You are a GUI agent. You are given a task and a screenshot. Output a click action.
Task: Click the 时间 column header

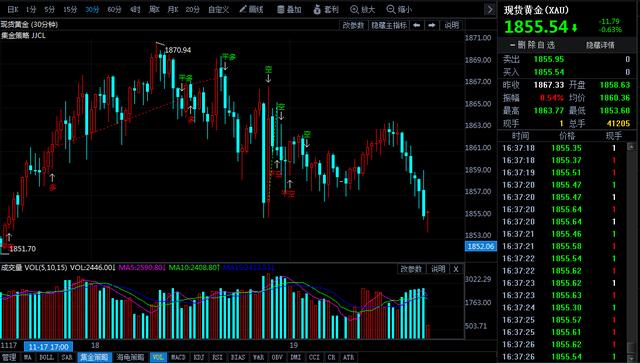520,136
